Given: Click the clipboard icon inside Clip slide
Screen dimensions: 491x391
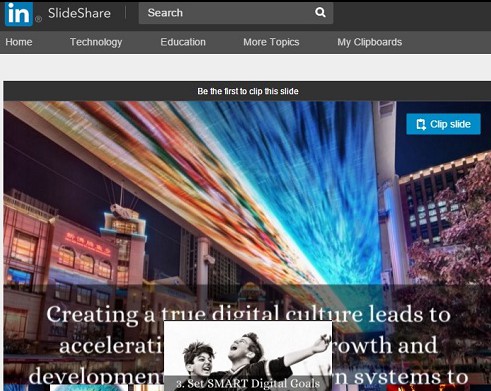Looking at the screenshot, I should [x=421, y=124].
